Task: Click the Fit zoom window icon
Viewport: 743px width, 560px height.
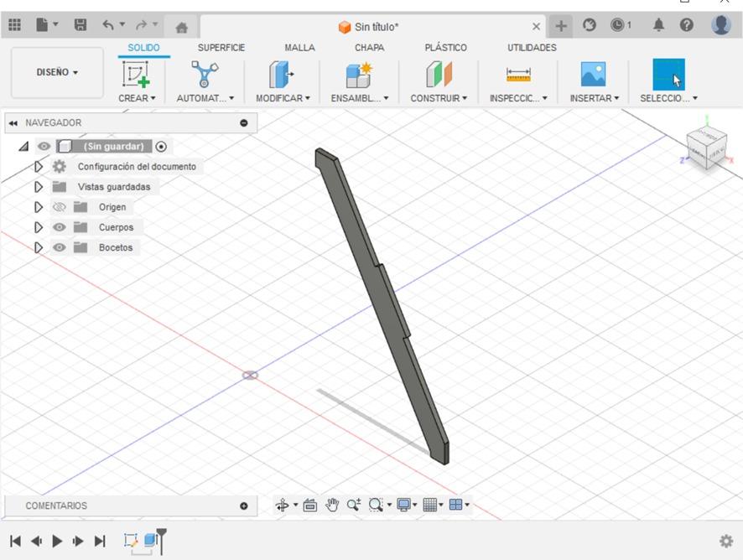Action: (x=376, y=505)
